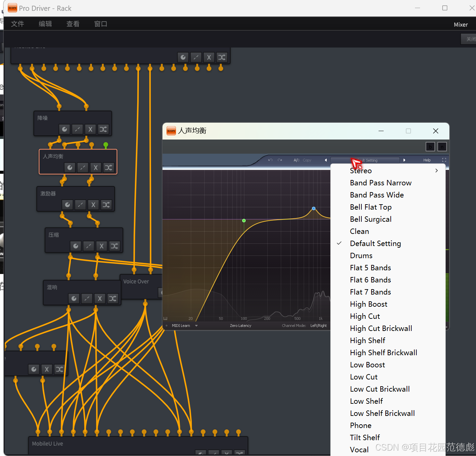Pick the Bell Surgical preset
The image size is (476, 456).
click(388, 219)
